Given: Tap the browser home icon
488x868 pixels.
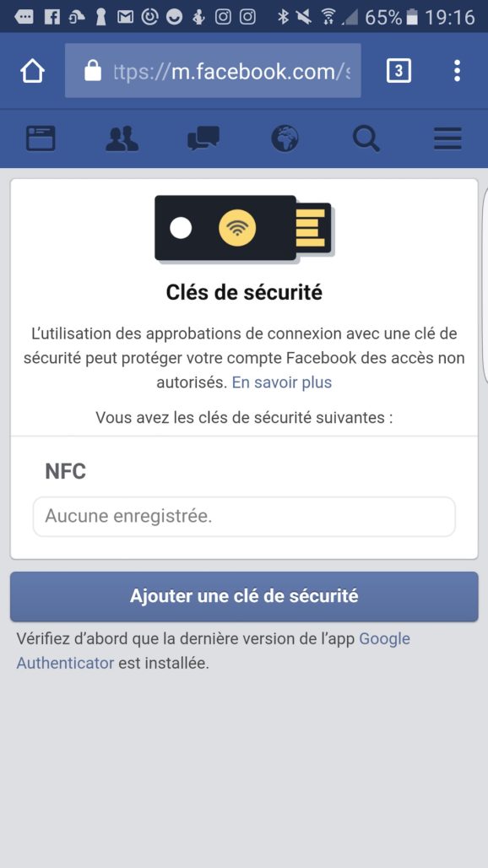Looking at the screenshot, I should click(32, 71).
